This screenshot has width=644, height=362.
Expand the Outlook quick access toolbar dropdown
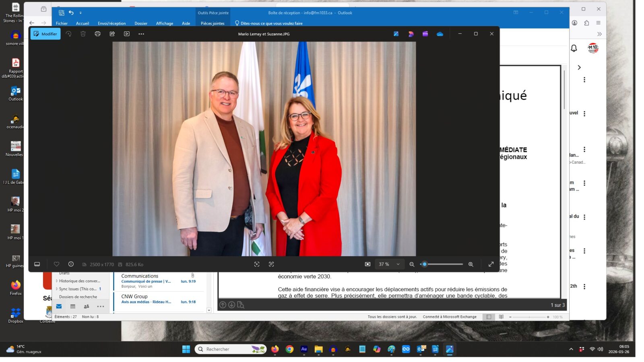pos(80,13)
